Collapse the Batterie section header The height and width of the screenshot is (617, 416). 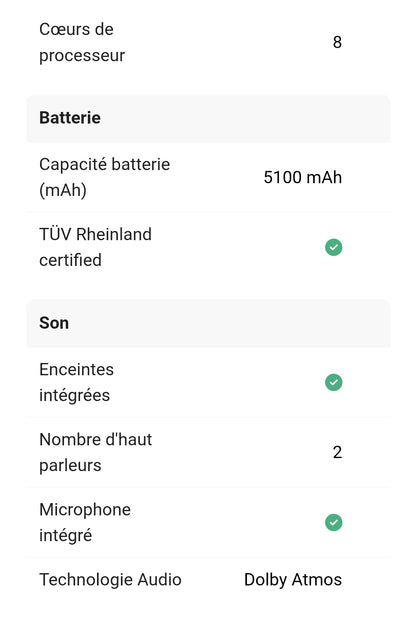coord(208,118)
